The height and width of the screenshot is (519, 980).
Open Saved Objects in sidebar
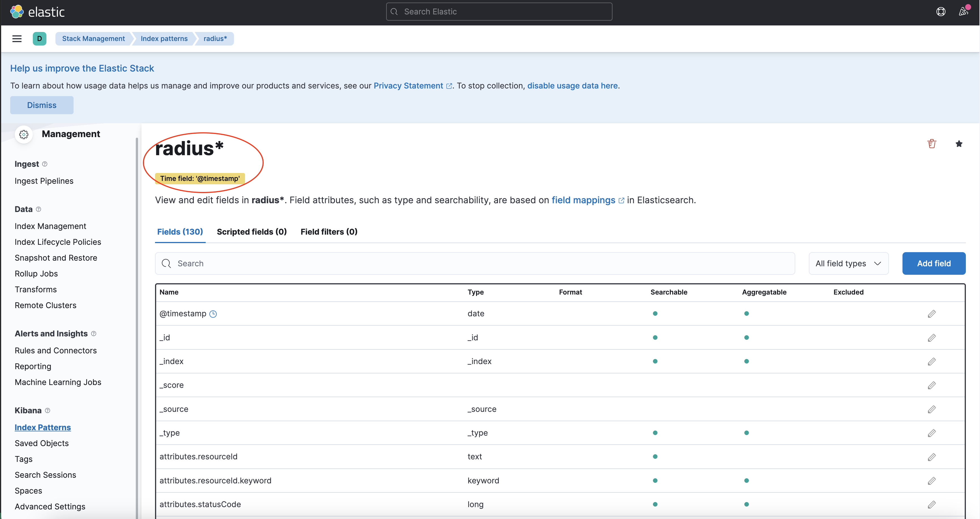coord(42,443)
